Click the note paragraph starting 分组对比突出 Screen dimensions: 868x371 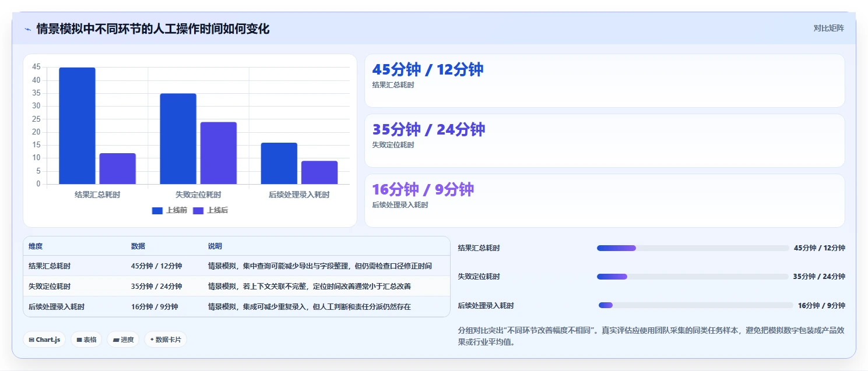[651, 337]
